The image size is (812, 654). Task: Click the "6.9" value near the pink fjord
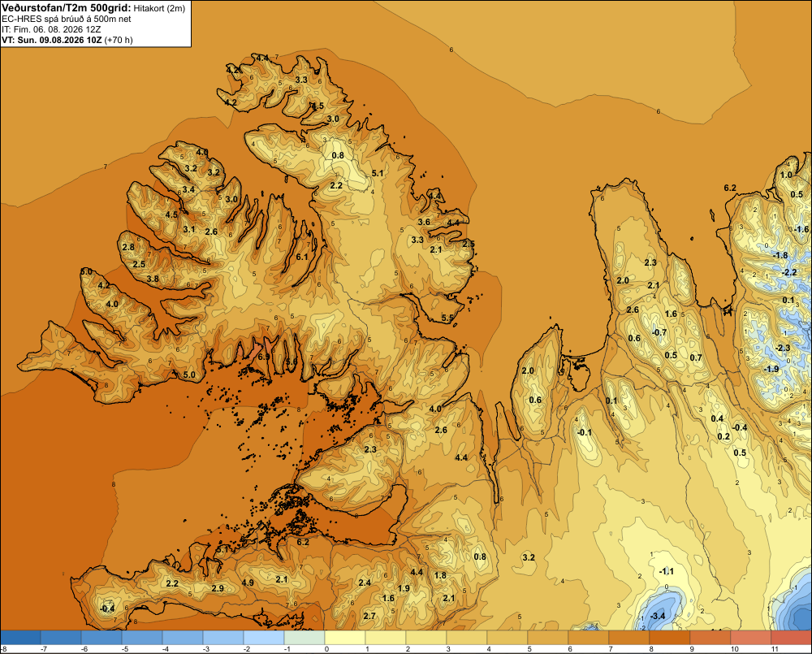264,357
